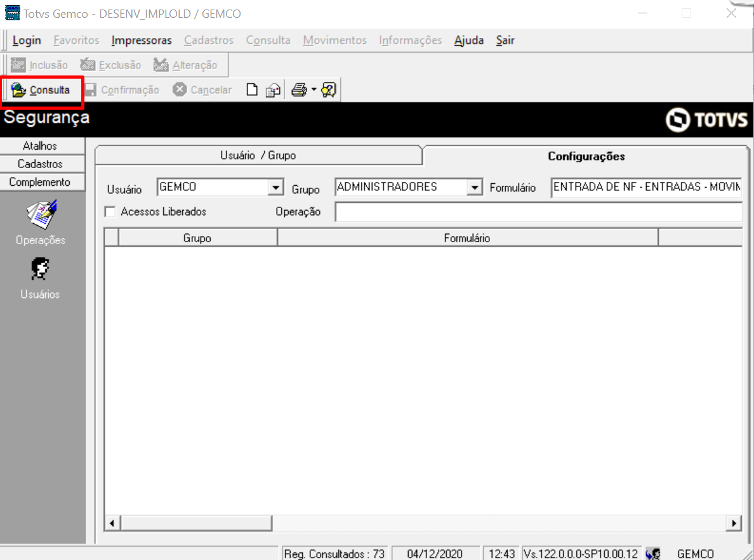Click the Consulta toolbar button
754x560 pixels.
coord(41,90)
